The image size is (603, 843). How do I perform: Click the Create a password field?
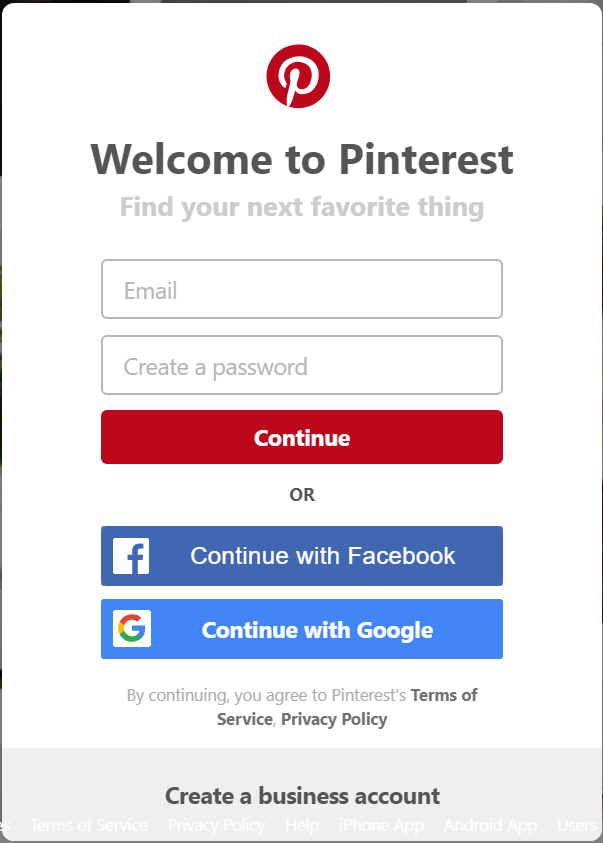click(x=301, y=365)
